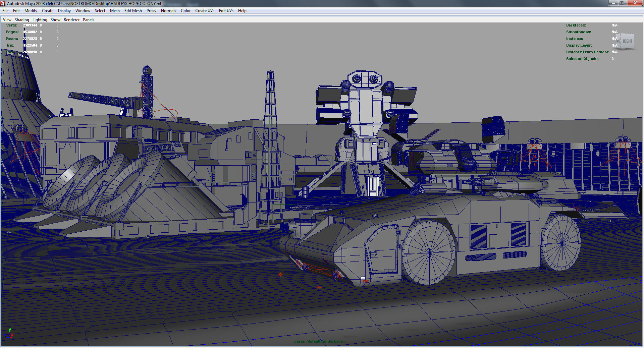
Task: Click the window title HADLEYS HOPE COLONY.mb
Action: [137, 3]
